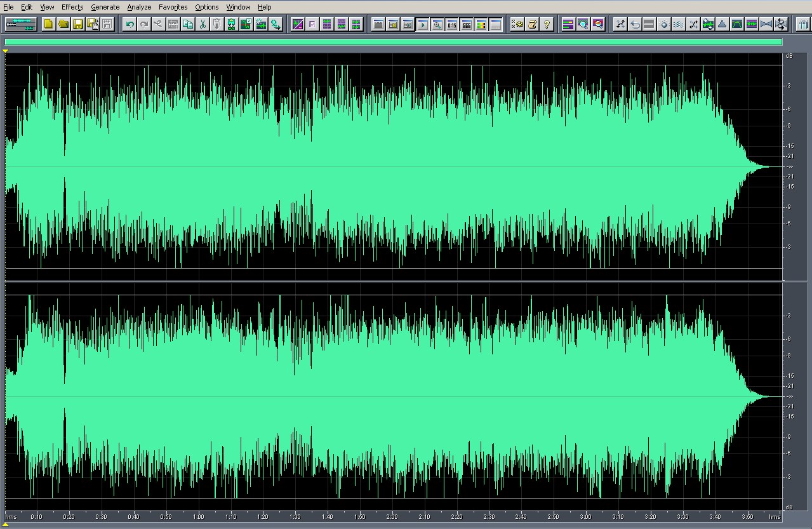Open the Analyze menu
Viewport: 812px width, 529px height.
click(139, 7)
